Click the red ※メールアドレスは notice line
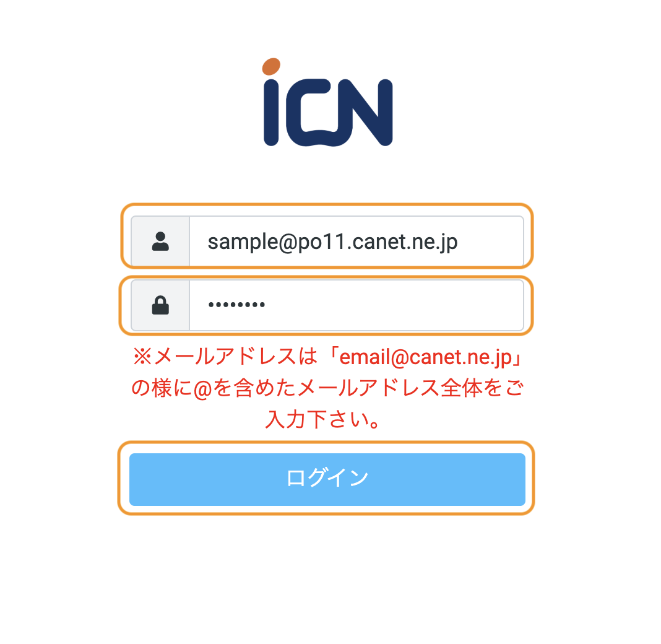Viewport: 661px width, 644px height. [327, 357]
